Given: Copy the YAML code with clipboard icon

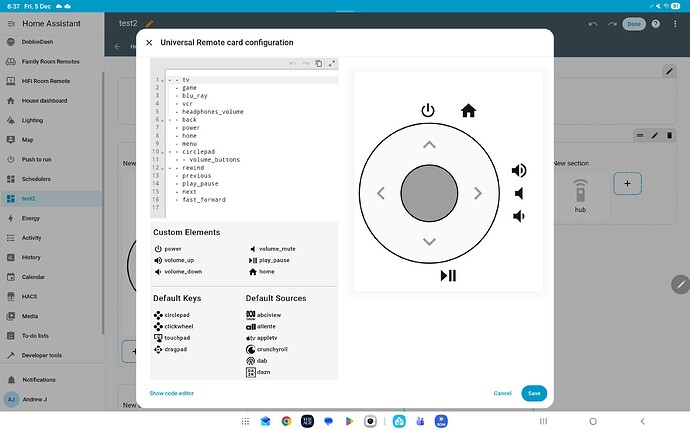Looking at the screenshot, I should pos(319,63).
